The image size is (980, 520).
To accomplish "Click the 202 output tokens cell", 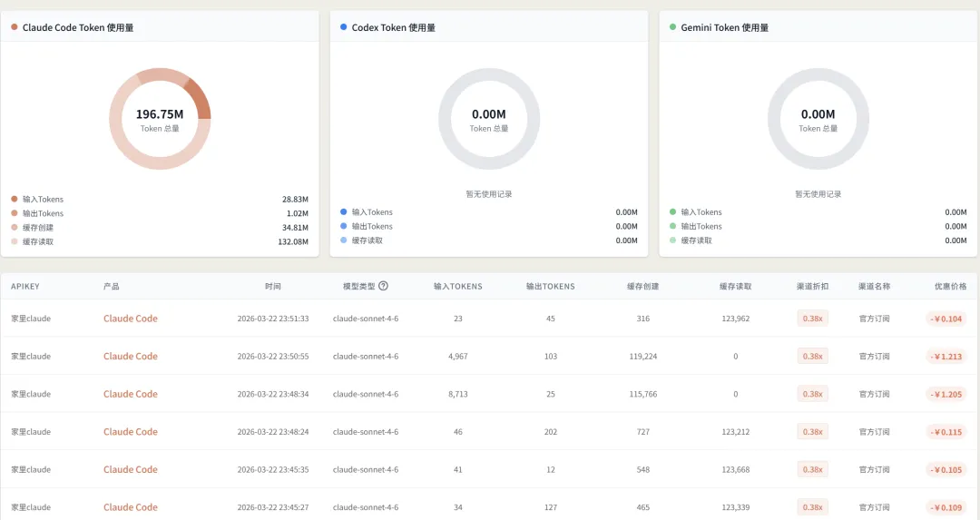I will click(x=551, y=432).
